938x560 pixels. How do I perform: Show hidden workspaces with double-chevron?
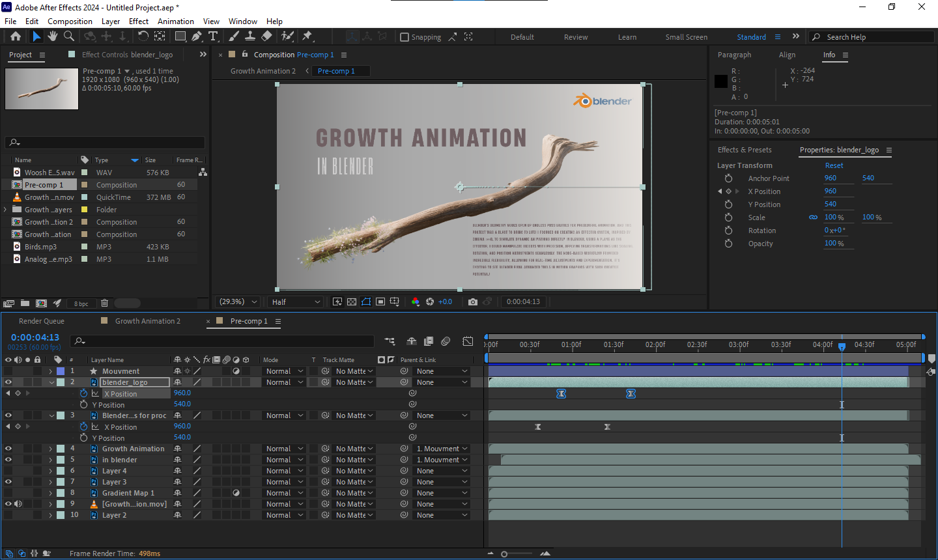[x=795, y=36]
